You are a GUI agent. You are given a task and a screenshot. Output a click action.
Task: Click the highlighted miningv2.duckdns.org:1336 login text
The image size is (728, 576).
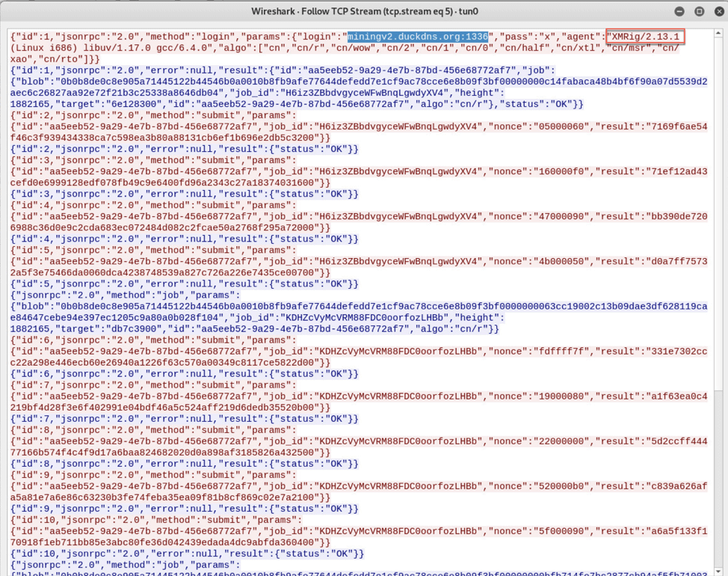click(418, 37)
